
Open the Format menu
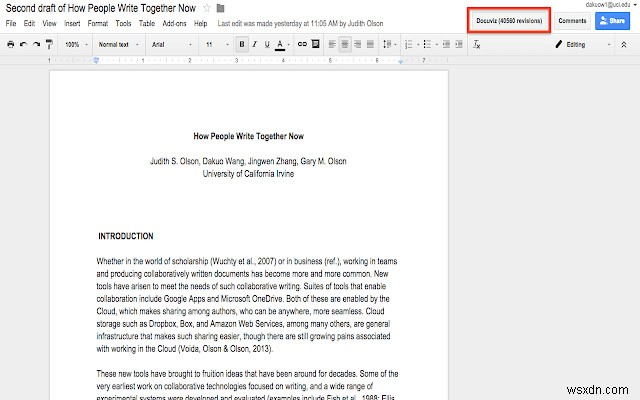98,22
